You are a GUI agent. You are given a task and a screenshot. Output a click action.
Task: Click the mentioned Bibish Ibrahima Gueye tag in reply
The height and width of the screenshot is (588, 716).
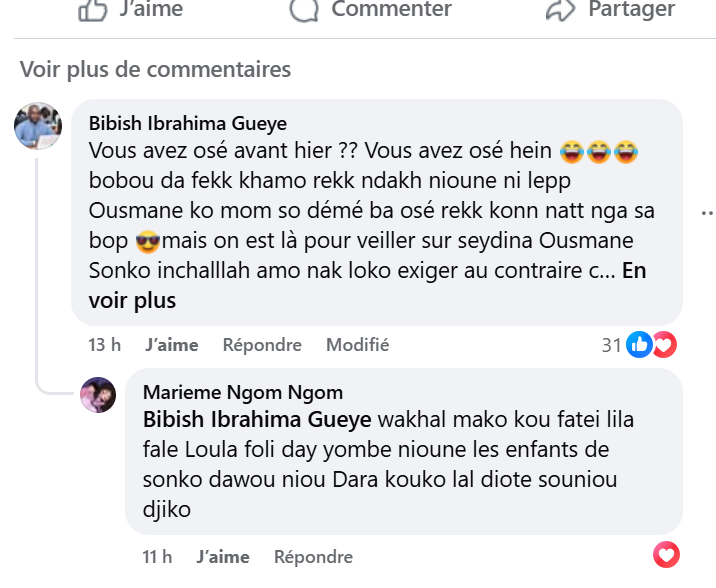[x=257, y=418]
